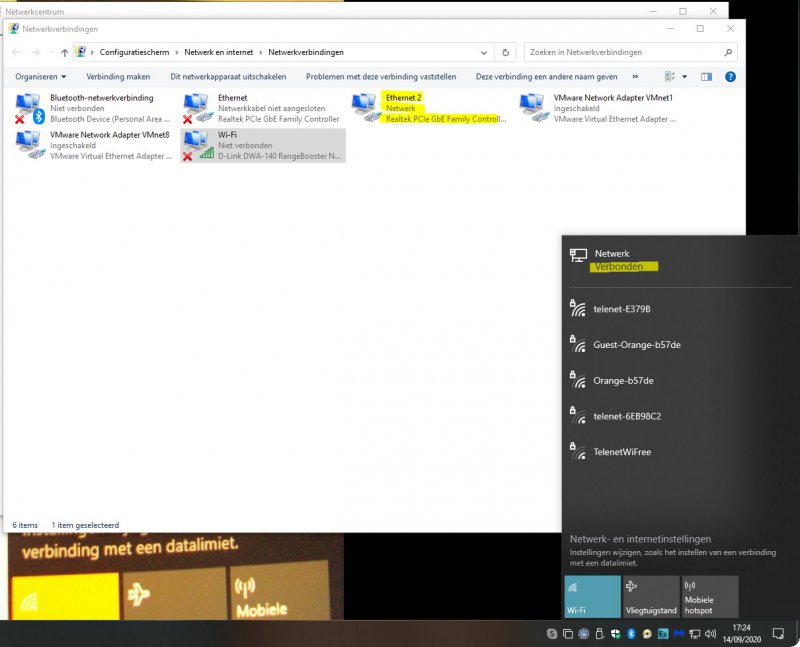Click the VMware Network Adapter VMnet1 icon

click(534, 108)
